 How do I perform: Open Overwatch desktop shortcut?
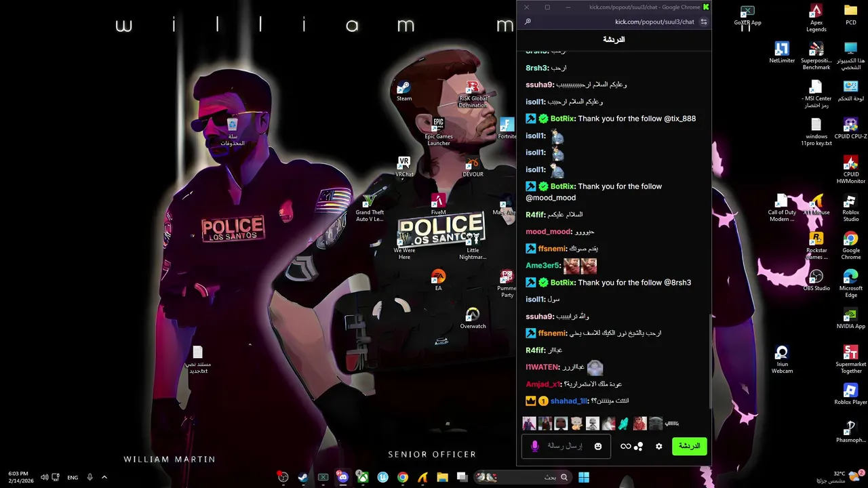[473, 319]
